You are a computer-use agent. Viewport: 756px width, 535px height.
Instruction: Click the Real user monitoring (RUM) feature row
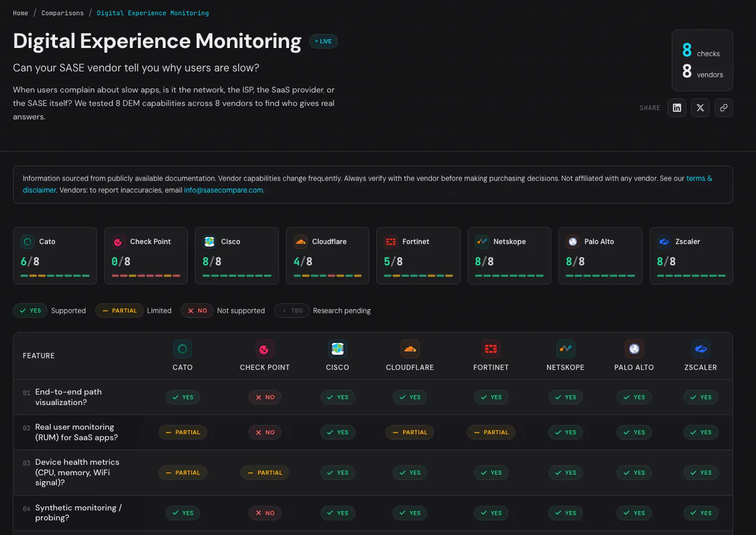pyautogui.click(x=373, y=432)
